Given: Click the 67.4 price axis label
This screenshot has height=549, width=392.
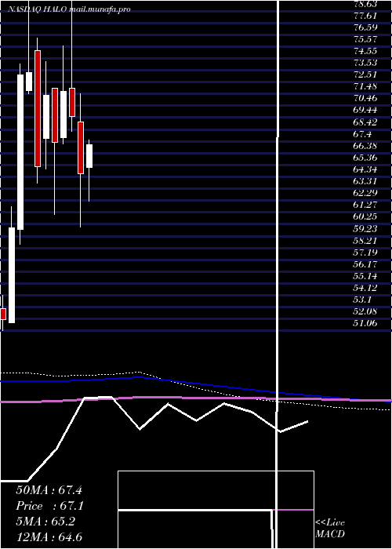Looking at the screenshot, I should click(x=362, y=134).
